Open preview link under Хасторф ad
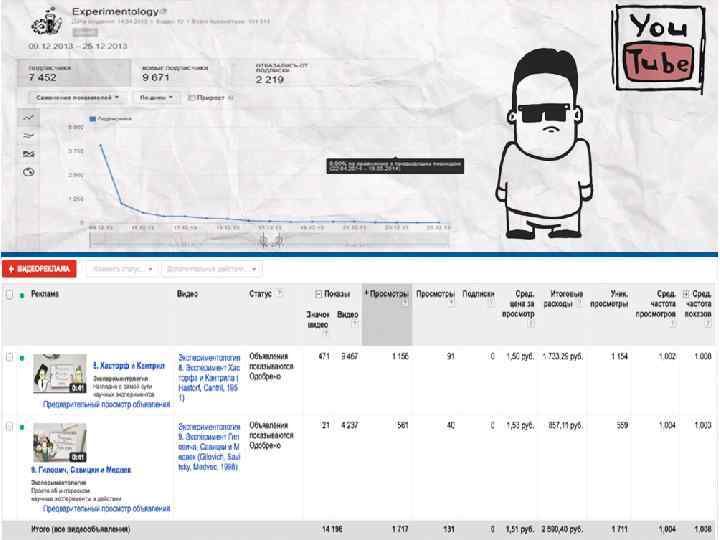The width and height of the screenshot is (720, 540). pyautogui.click(x=107, y=405)
